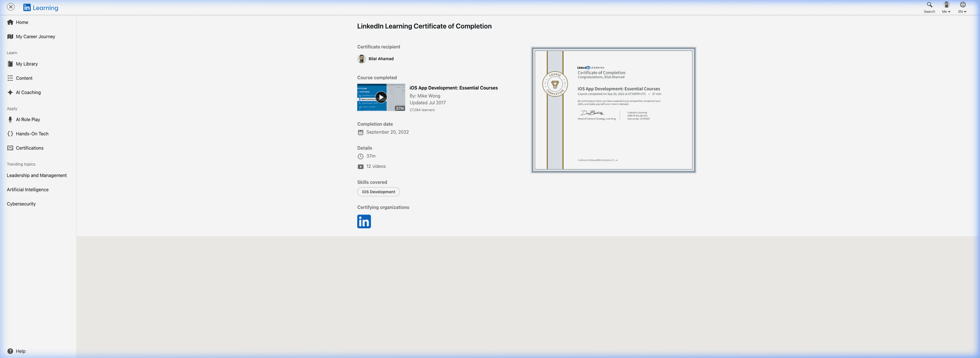Click the calendar icon beside completion date
Viewport: 980px width, 358px height.
[360, 132]
